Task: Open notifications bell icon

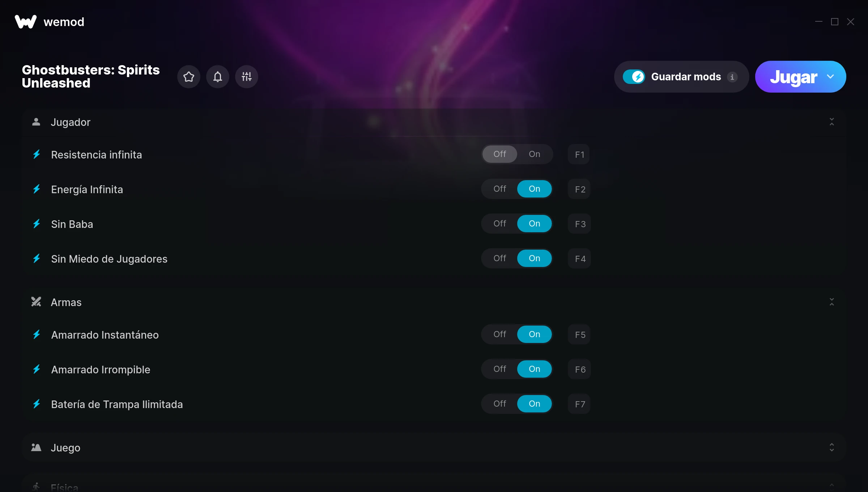Action: (x=218, y=77)
